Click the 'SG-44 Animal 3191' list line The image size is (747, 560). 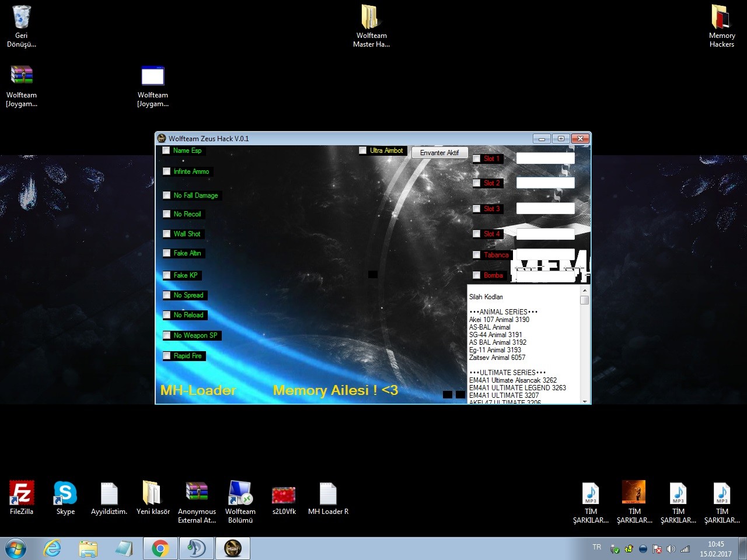pos(495,335)
